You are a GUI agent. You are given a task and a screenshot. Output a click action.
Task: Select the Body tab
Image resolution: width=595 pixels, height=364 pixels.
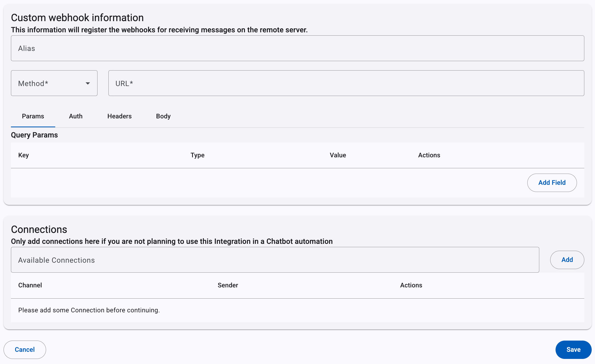tap(163, 116)
